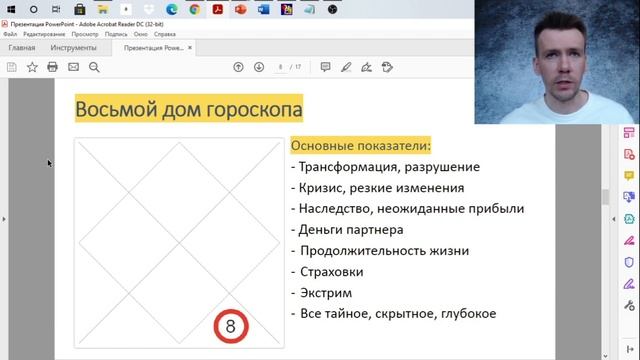Switch to Word from taskbar
This screenshot has height=360, width=640.
click(x=264, y=9)
